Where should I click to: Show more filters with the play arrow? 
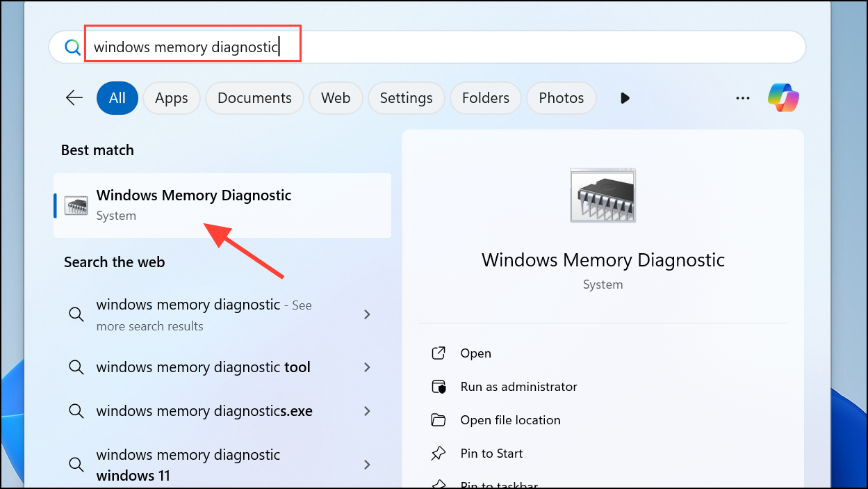click(x=625, y=98)
